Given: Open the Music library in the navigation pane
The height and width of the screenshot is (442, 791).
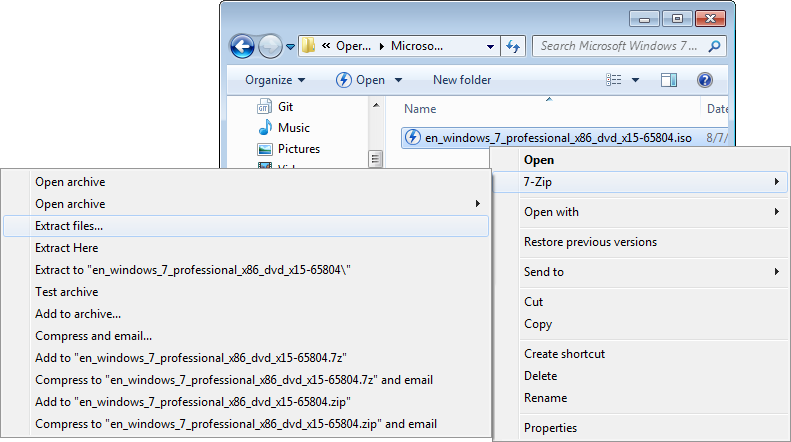Looking at the screenshot, I should (x=293, y=128).
